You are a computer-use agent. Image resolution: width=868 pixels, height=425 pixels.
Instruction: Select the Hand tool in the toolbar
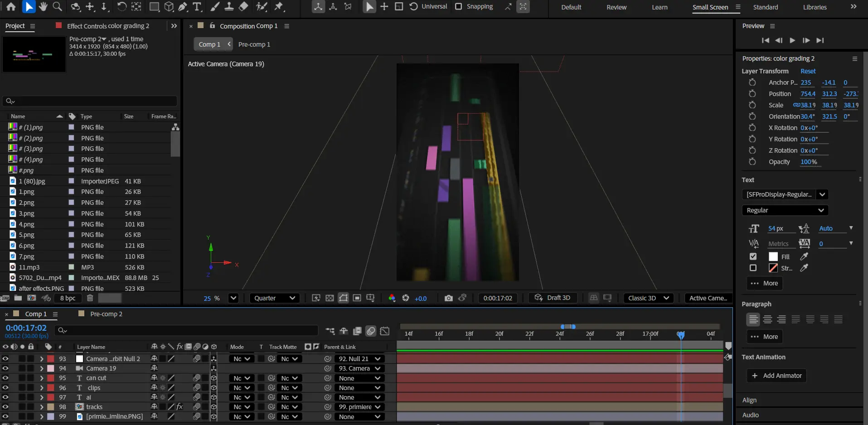(x=43, y=7)
